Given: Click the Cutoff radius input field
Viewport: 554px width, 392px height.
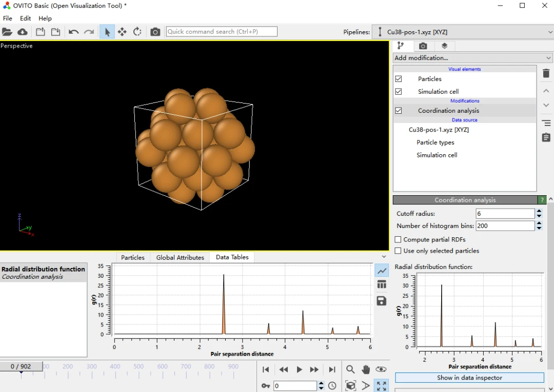Looking at the screenshot, I should [505, 214].
